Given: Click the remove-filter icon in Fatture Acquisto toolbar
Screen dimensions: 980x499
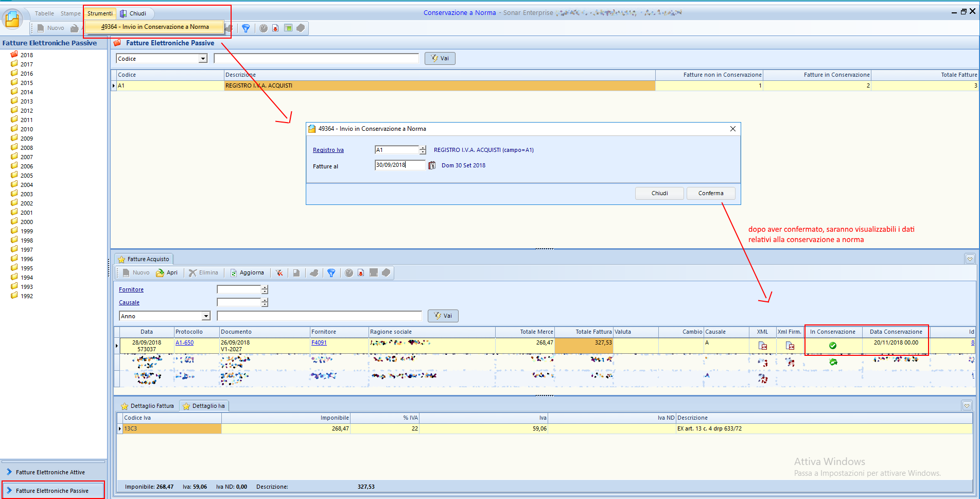Looking at the screenshot, I should [x=279, y=273].
